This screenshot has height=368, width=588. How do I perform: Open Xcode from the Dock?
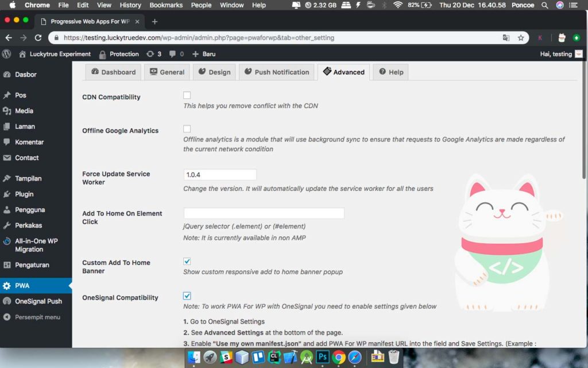290,357
